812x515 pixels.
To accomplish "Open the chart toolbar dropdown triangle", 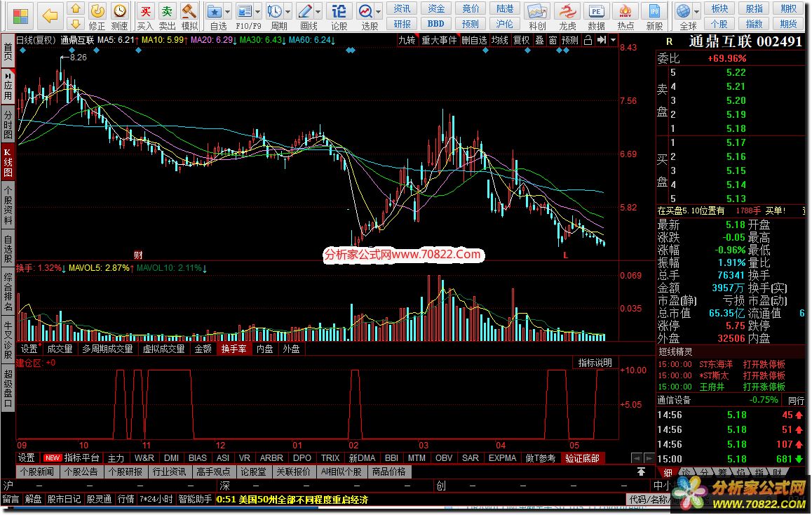I will (x=613, y=40).
